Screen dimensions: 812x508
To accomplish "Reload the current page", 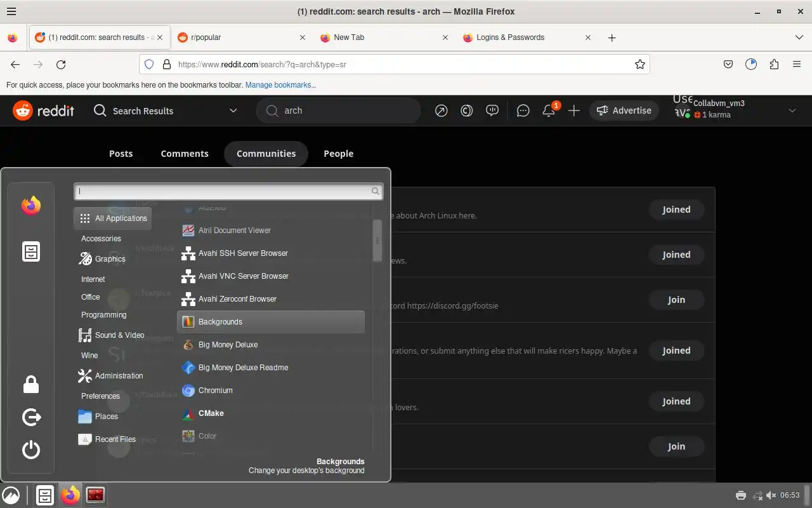I will (61, 64).
